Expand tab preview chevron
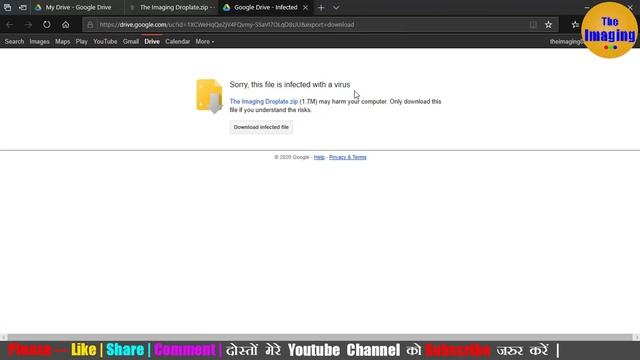Image resolution: width=640 pixels, height=360 pixels. (x=336, y=7)
